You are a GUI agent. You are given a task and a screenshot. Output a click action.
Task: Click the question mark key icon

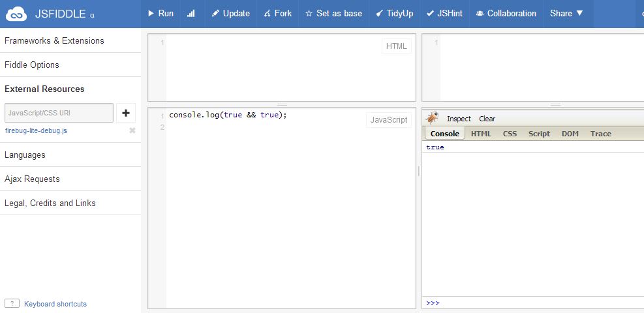tap(12, 304)
